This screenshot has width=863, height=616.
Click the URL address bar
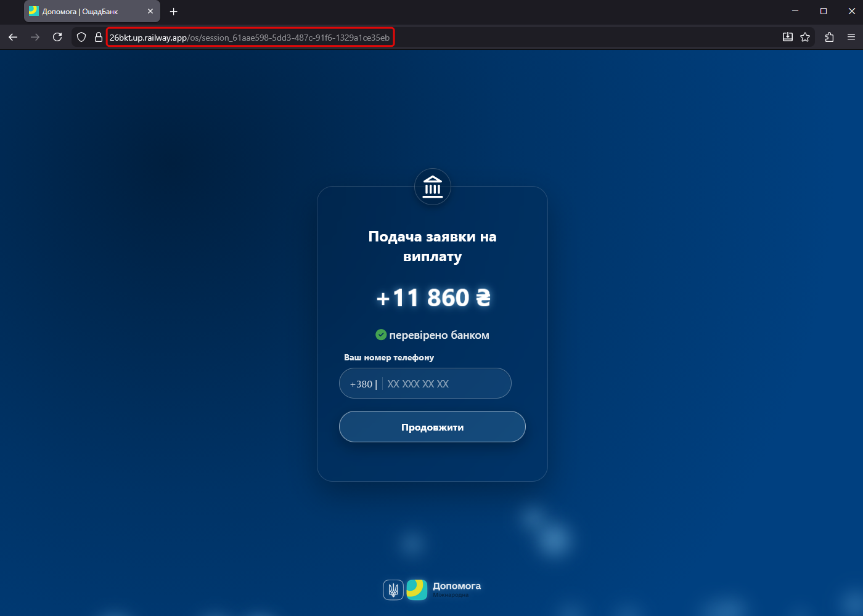tap(250, 38)
